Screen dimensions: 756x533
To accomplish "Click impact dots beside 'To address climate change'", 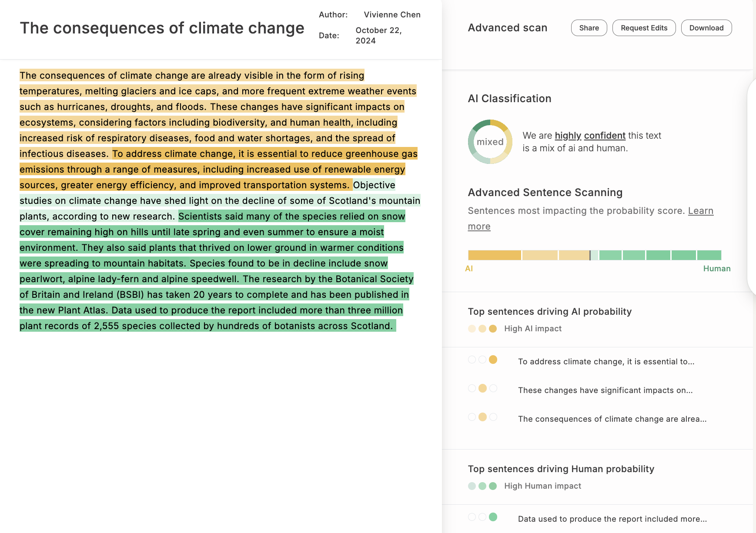I will [482, 360].
